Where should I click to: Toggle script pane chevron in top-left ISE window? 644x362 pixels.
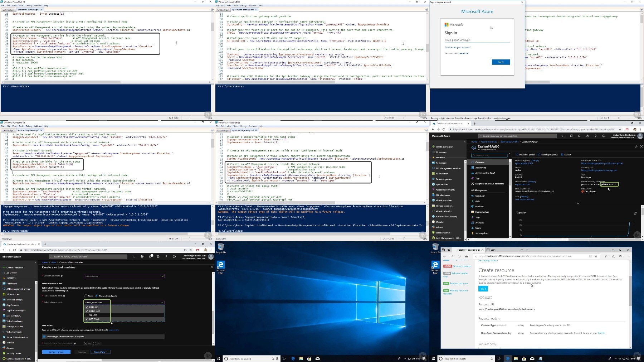pyautogui.click(x=212, y=10)
